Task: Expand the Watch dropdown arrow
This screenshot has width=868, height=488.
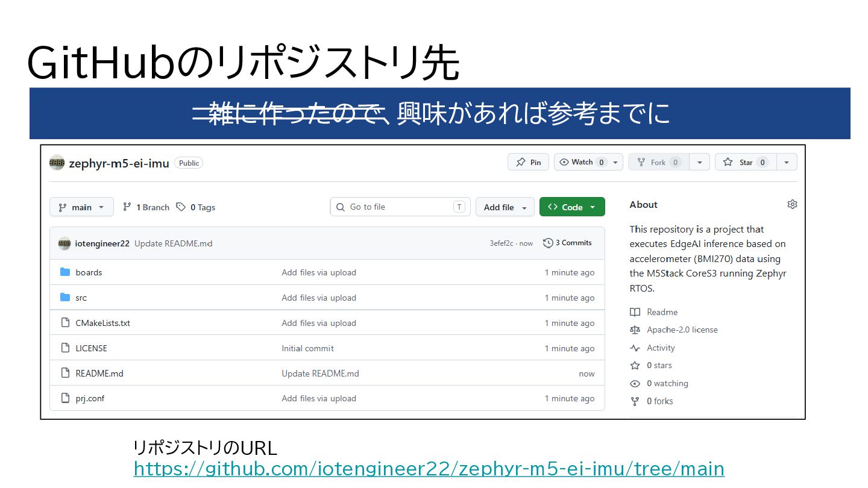Action: [x=615, y=162]
